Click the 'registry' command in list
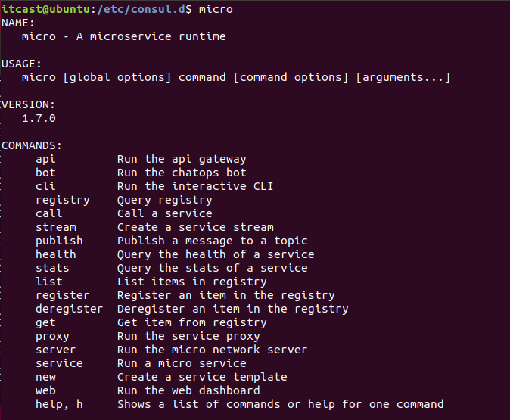The width and height of the screenshot is (510, 420). click(x=63, y=200)
